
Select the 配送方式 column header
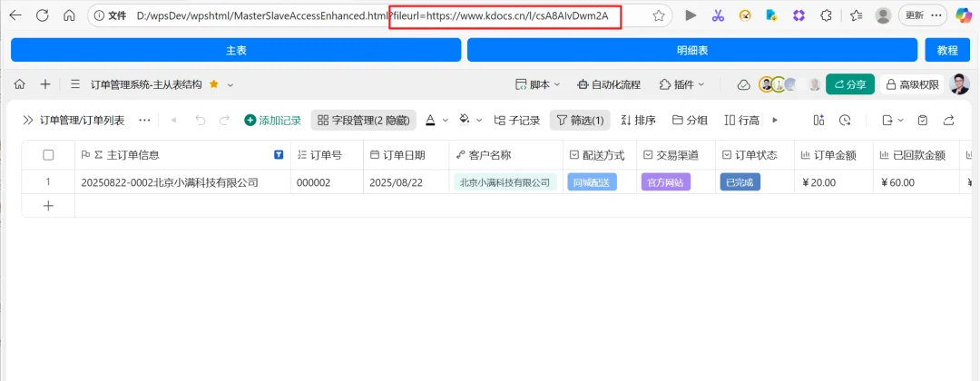600,155
